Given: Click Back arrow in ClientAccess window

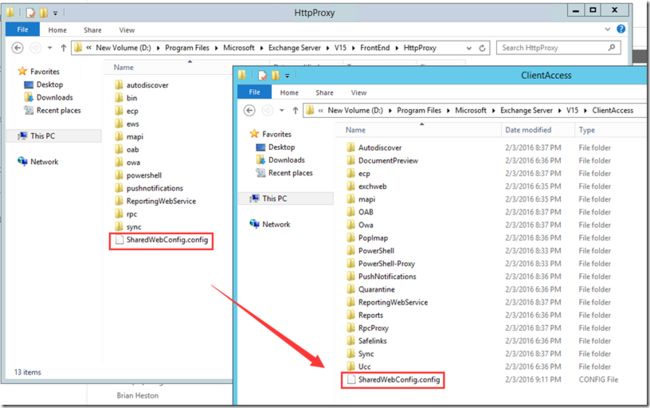Looking at the screenshot, I should pyautogui.click(x=249, y=110).
